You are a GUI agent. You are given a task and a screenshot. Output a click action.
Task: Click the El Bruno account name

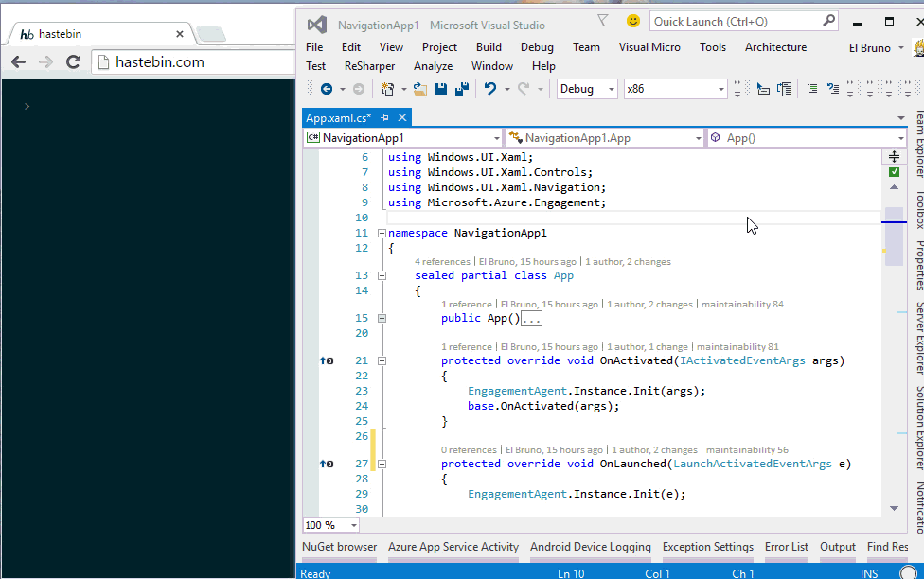tap(869, 47)
